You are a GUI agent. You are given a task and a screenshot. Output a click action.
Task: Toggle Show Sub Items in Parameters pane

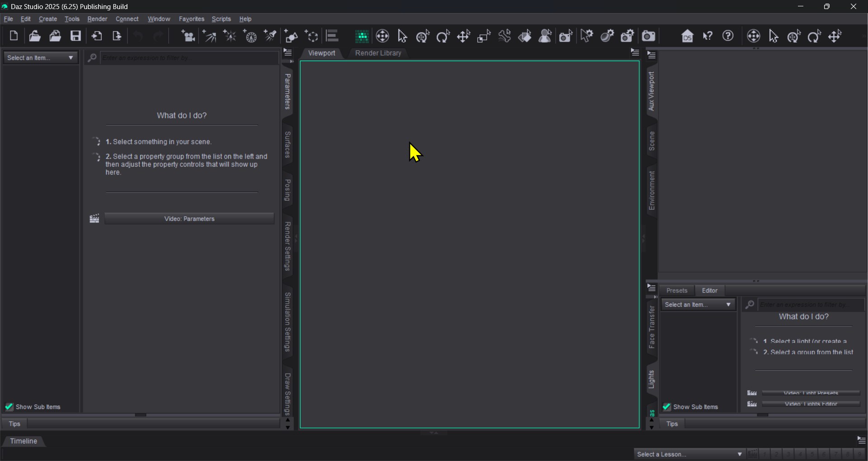click(x=9, y=407)
